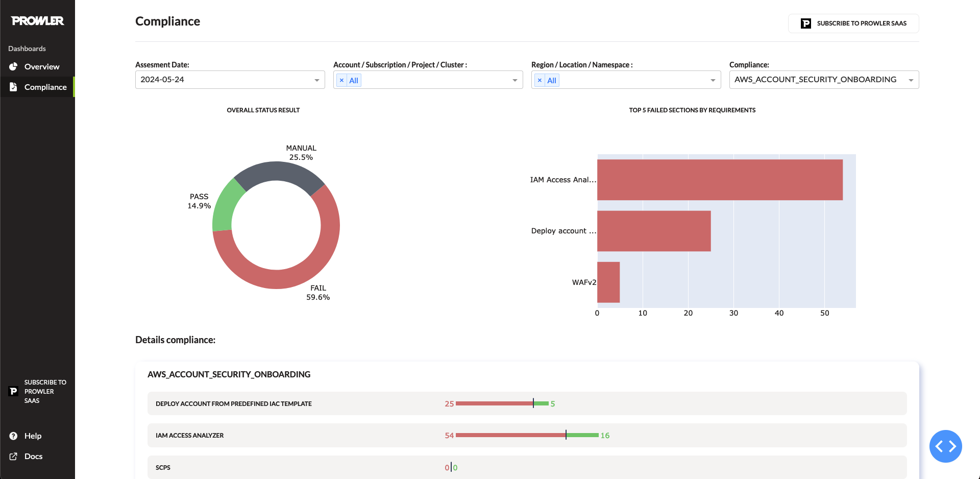980x479 pixels.
Task: Remove the All tag from Account filter
Action: [341, 80]
